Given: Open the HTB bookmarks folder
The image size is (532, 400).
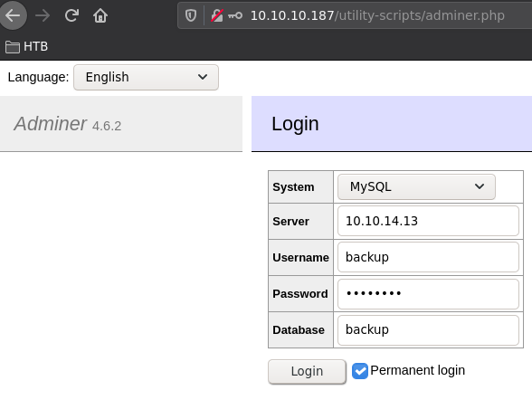Looking at the screenshot, I should (26, 46).
